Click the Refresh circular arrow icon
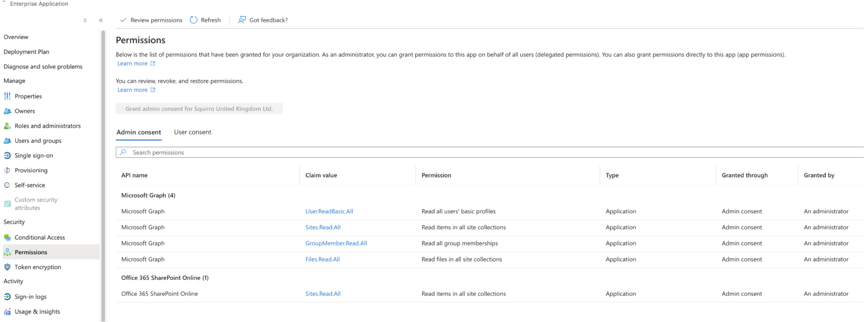 pyautogui.click(x=193, y=20)
